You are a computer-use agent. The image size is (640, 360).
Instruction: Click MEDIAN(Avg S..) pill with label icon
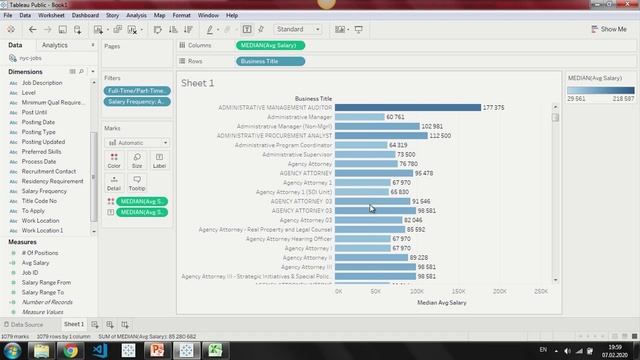point(142,212)
